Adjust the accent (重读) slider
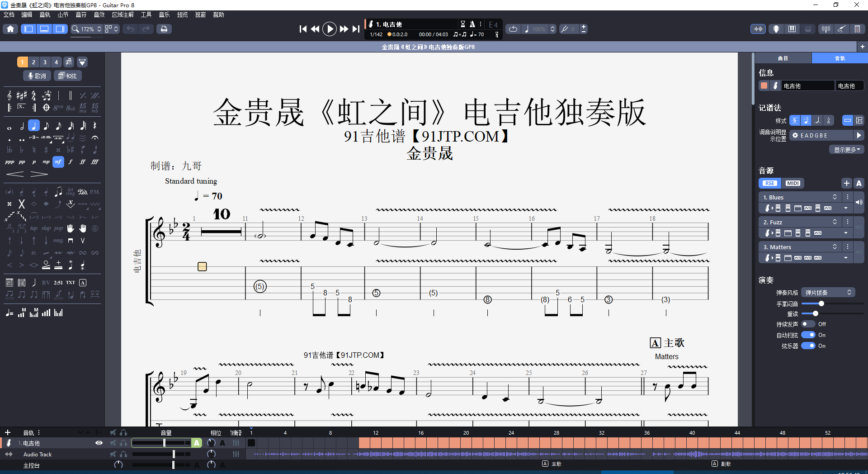 point(832,313)
